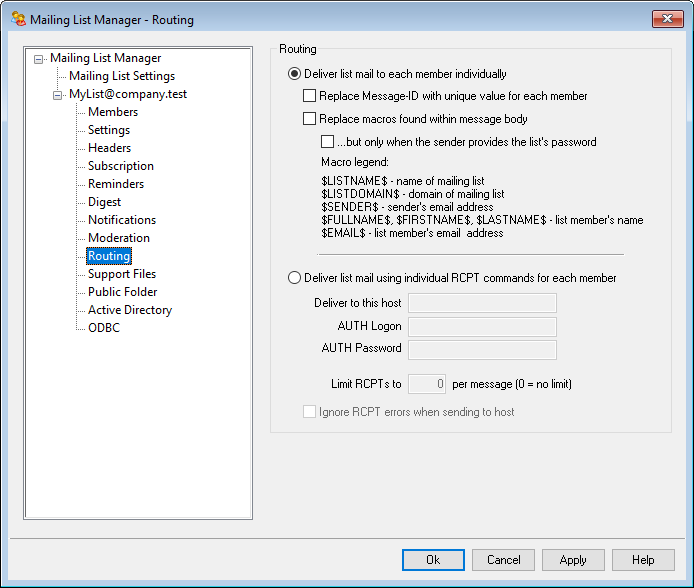The image size is (694, 588).
Task: Go to the Subscription settings page
Action: coord(120,166)
